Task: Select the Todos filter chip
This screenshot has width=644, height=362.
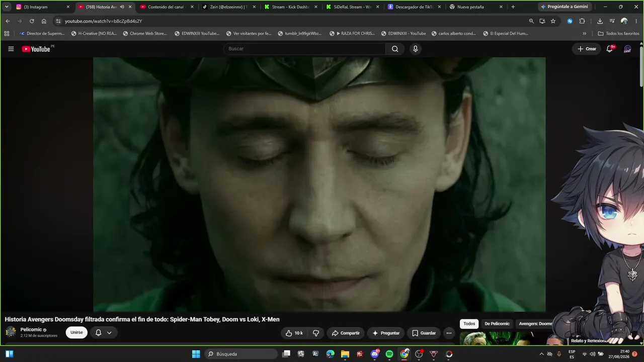Action: coord(469,324)
